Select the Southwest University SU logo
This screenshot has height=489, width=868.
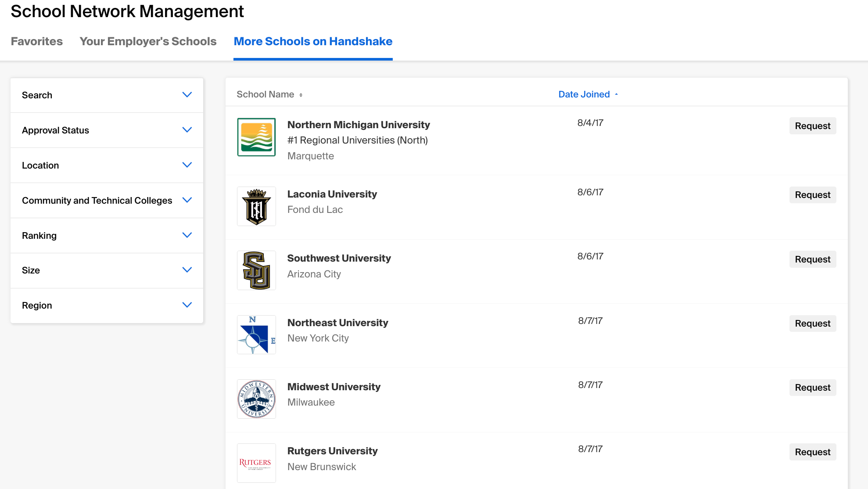(x=256, y=270)
